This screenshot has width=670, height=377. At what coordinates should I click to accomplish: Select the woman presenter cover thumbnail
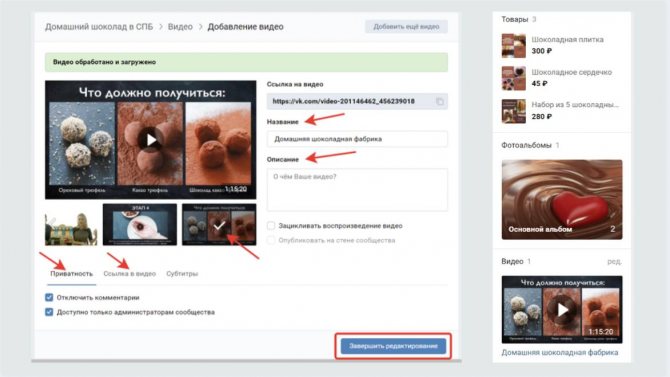(71, 225)
